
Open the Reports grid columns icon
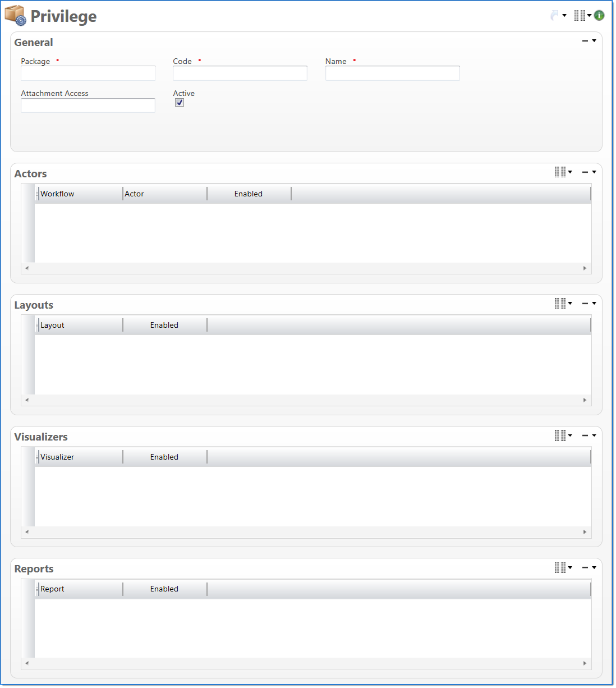(560, 567)
